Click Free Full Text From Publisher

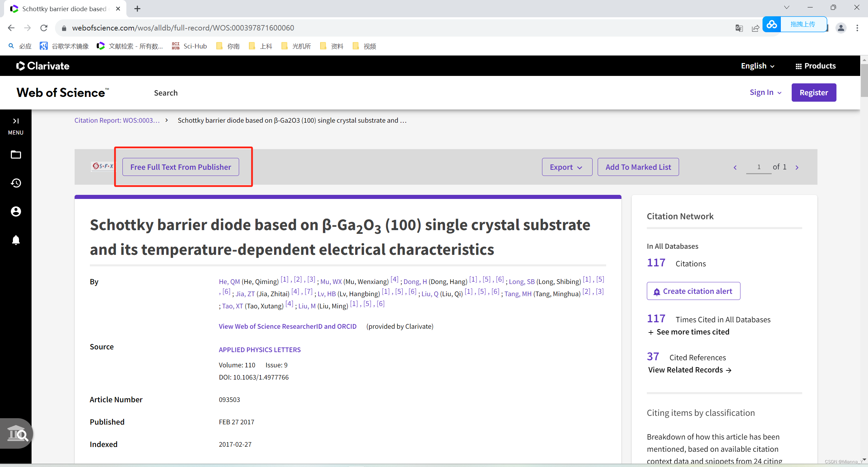(180, 167)
